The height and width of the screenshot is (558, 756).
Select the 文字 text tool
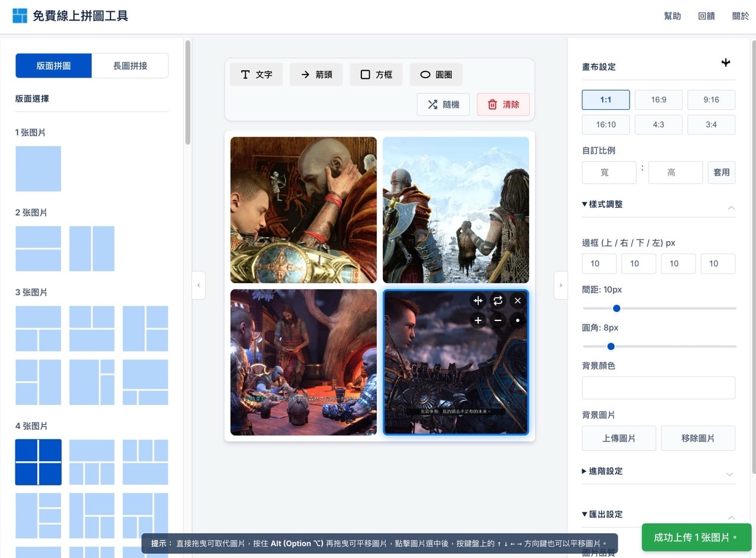[256, 74]
